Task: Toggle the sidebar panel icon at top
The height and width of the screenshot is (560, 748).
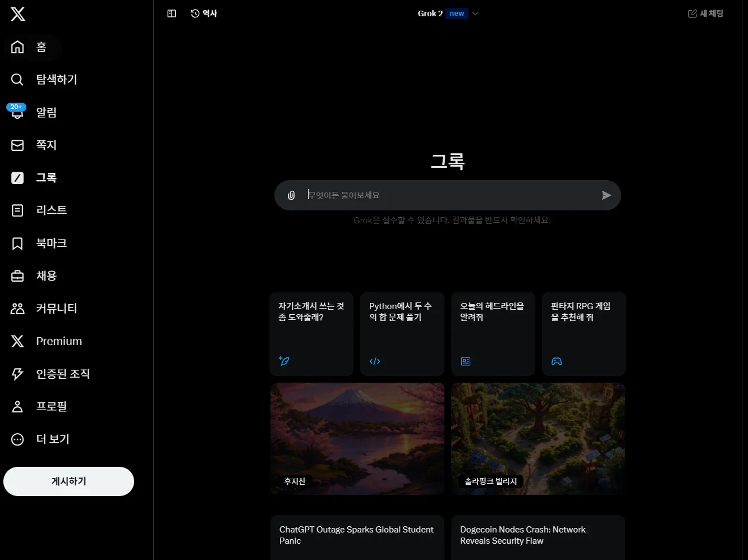Action: tap(172, 13)
